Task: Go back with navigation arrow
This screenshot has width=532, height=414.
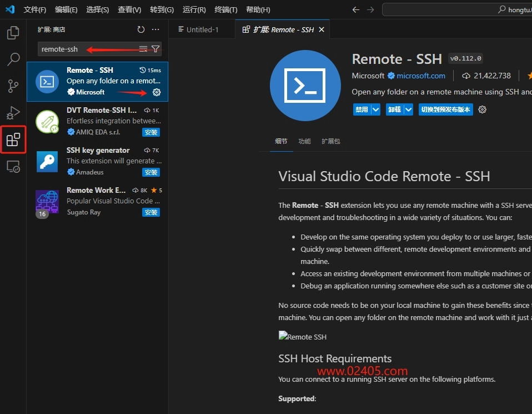Action: 355,9
